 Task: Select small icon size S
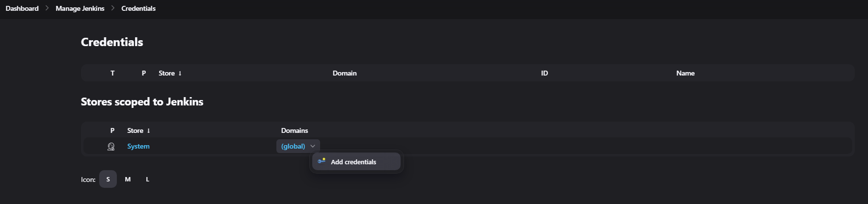[x=108, y=179]
